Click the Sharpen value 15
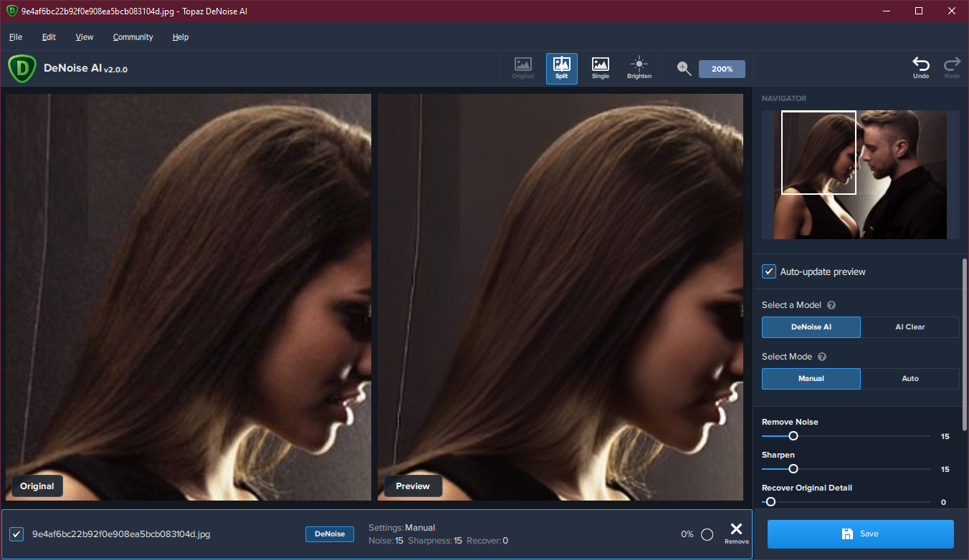This screenshot has height=560, width=969. click(945, 470)
